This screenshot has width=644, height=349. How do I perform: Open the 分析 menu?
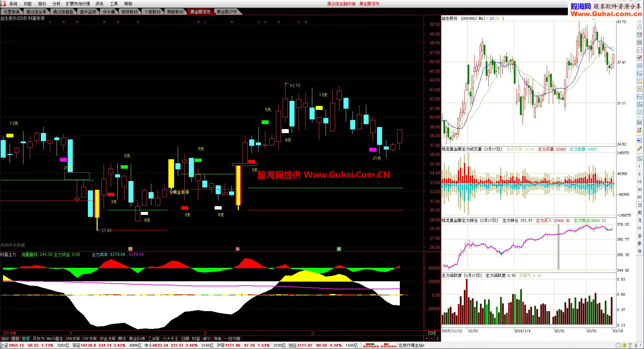(57, 4)
